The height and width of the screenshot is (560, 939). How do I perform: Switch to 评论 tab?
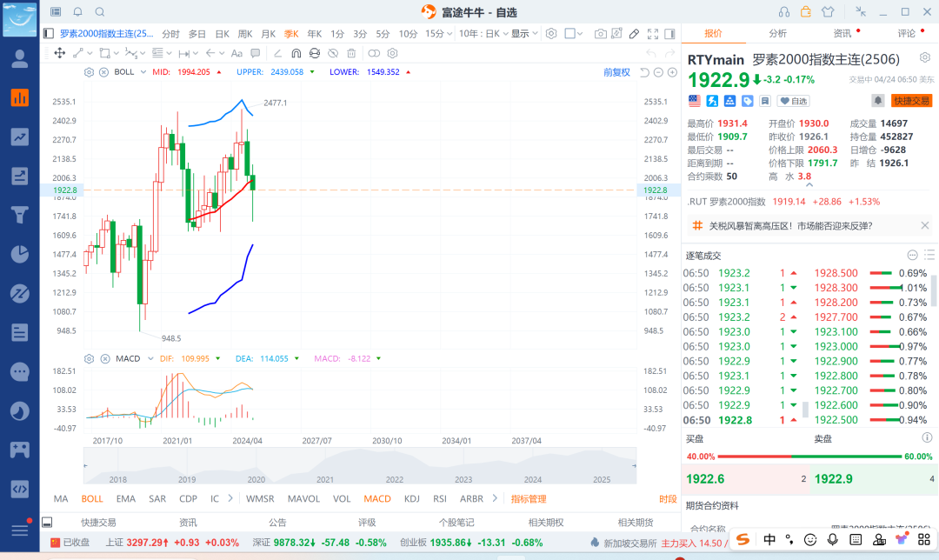coord(907,34)
